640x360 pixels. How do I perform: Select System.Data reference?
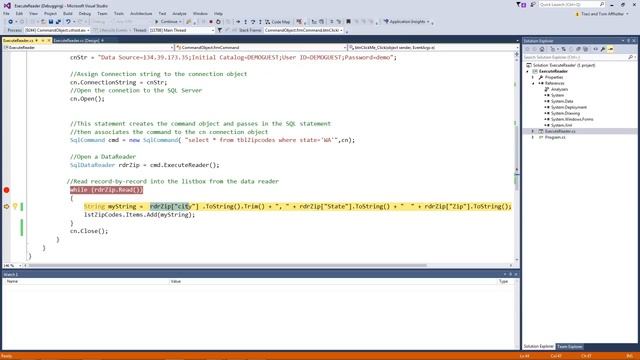[x=562, y=101]
